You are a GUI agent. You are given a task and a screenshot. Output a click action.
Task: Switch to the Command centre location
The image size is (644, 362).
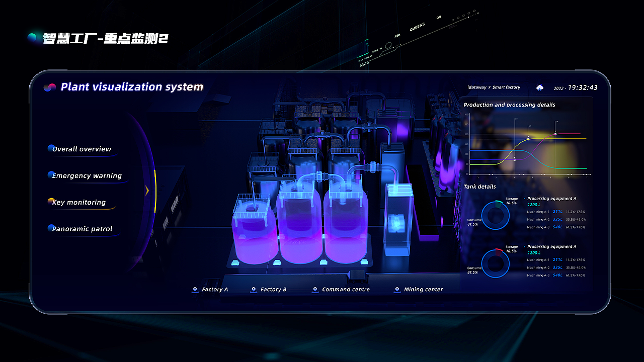(341, 290)
